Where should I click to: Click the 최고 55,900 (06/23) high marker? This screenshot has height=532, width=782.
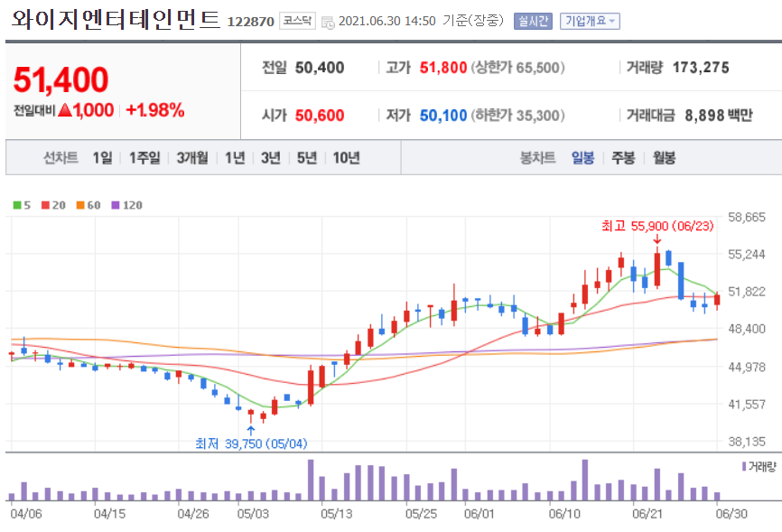[x=657, y=226]
